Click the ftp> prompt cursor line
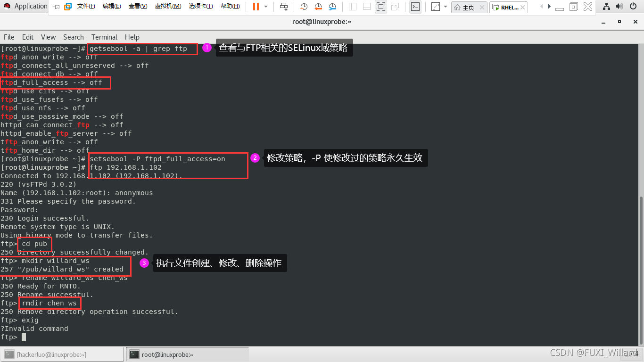Screen dimensions: 644x362 (x=13, y=337)
